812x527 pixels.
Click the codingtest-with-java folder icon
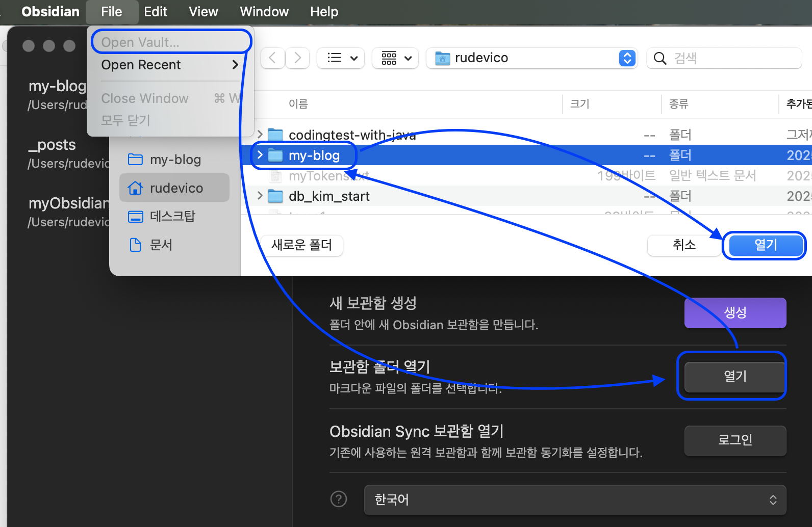click(275, 135)
